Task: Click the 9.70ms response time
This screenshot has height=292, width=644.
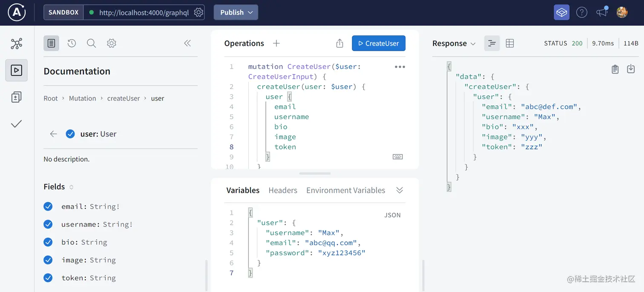Action: pyautogui.click(x=603, y=43)
